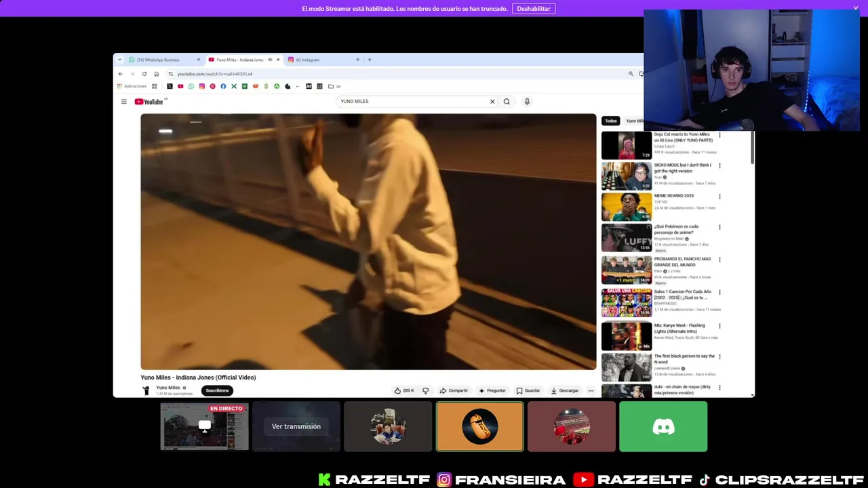The height and width of the screenshot is (488, 868).
Task: Open the Yuno Miles channel name link
Action: pos(168,388)
